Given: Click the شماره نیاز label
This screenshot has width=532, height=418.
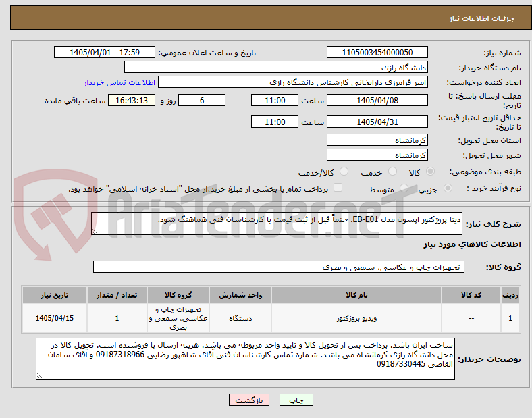Looking at the screenshot, I should click(x=502, y=53).
